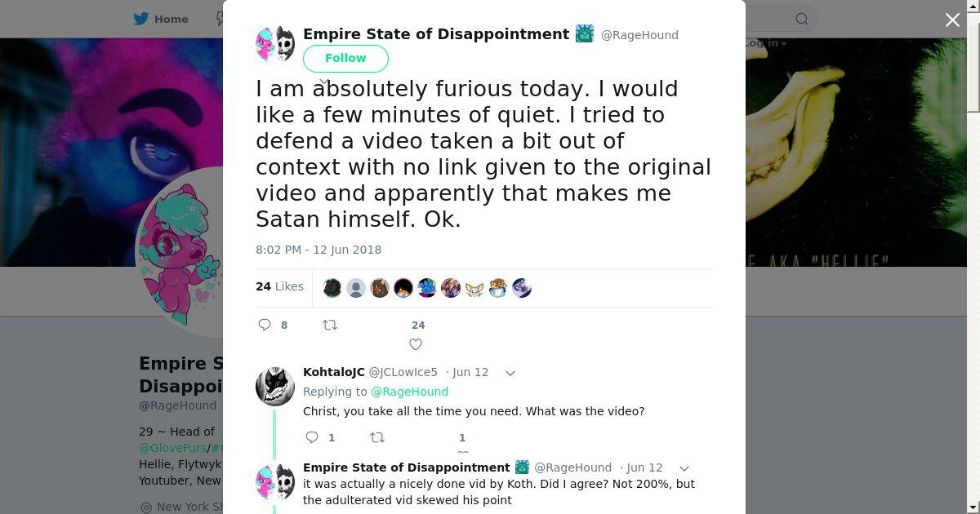Open options dropdown on RageHound's reply

tap(684, 468)
